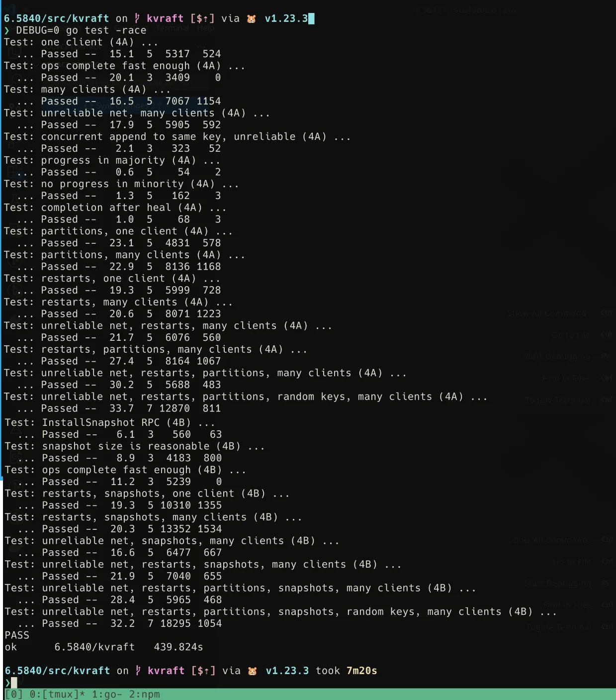616x700 pixels.
Task: Click the 'took 7m20s' duration text
Action: [346, 671]
